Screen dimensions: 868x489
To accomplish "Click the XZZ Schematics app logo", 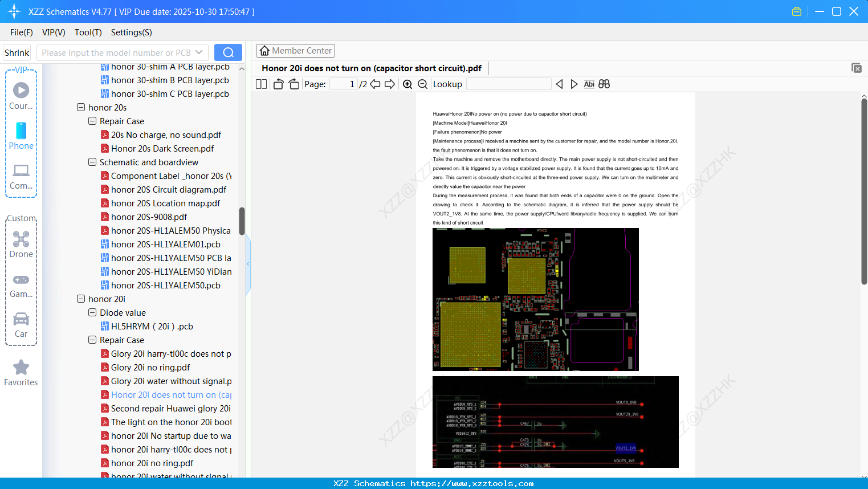I will click(x=14, y=11).
